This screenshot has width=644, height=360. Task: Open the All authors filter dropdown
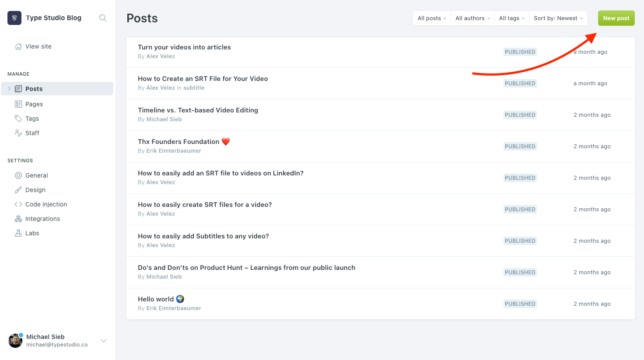coord(473,18)
